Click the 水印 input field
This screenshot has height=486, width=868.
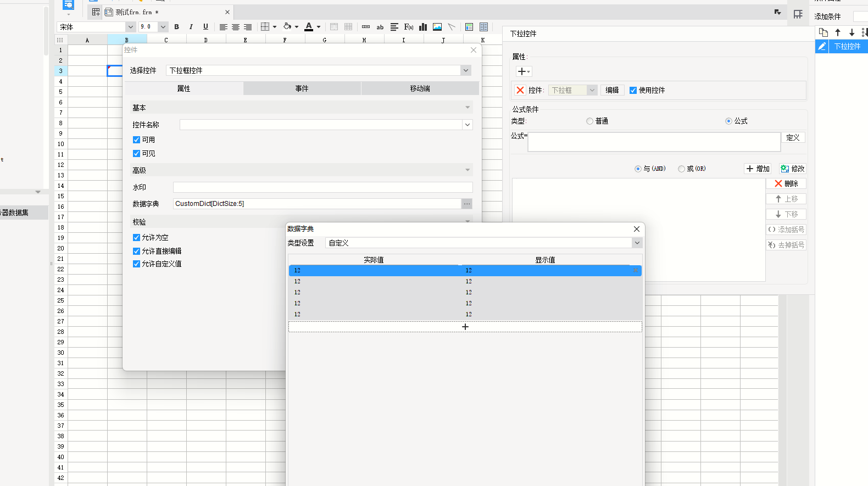(x=323, y=187)
